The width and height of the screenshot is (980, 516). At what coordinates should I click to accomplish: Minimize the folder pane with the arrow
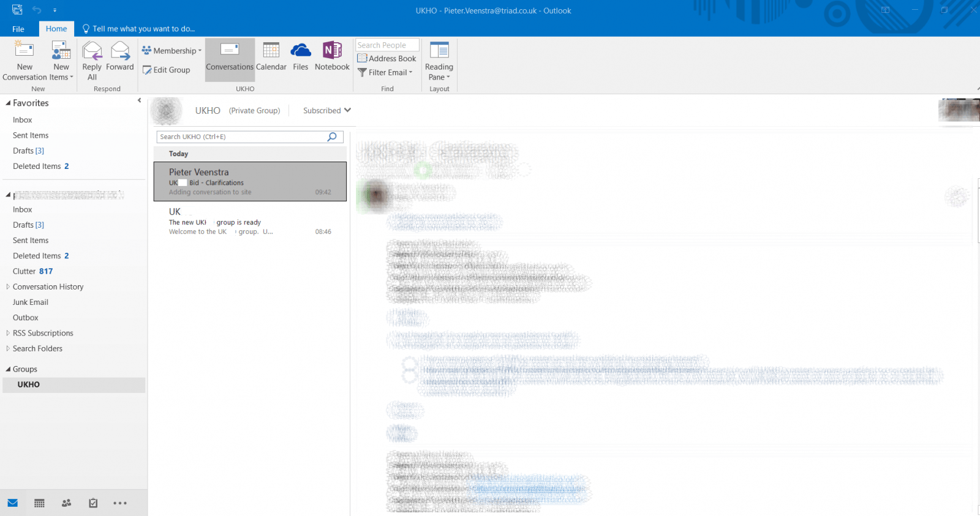140,100
